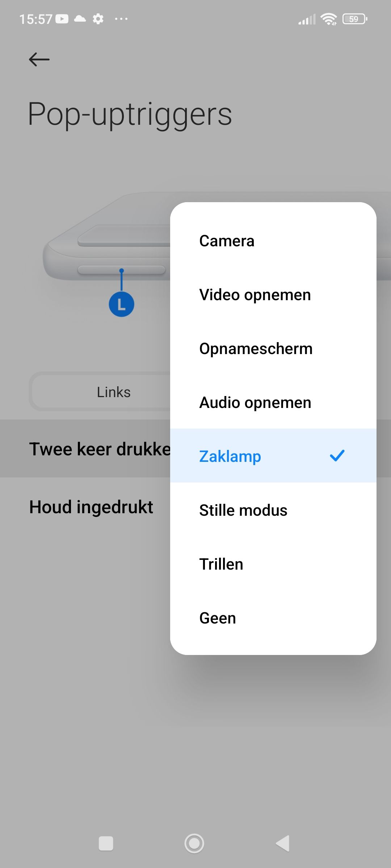391x868 pixels.
Task: Choose Geen to disable the trigger
Action: [x=273, y=618]
